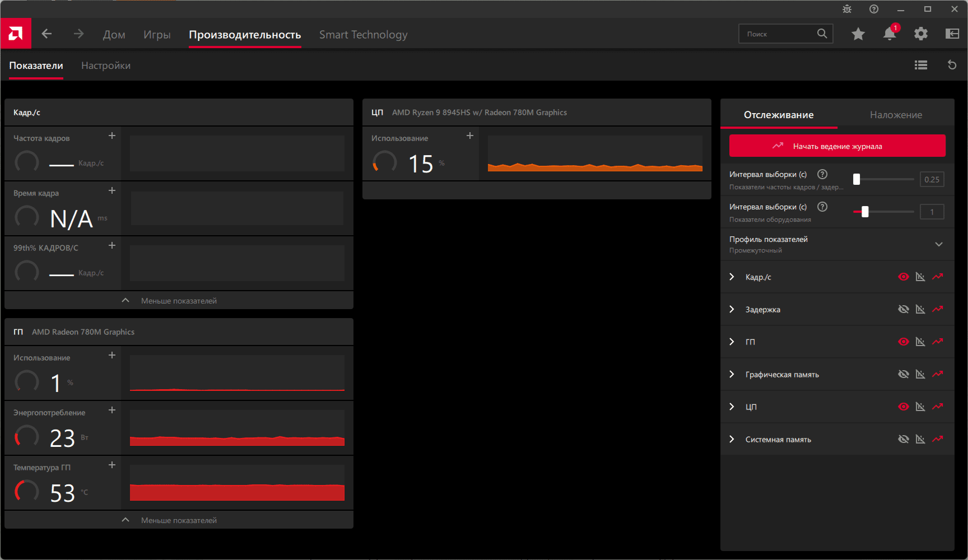
Task: Open favorites star icon
Action: coord(858,34)
